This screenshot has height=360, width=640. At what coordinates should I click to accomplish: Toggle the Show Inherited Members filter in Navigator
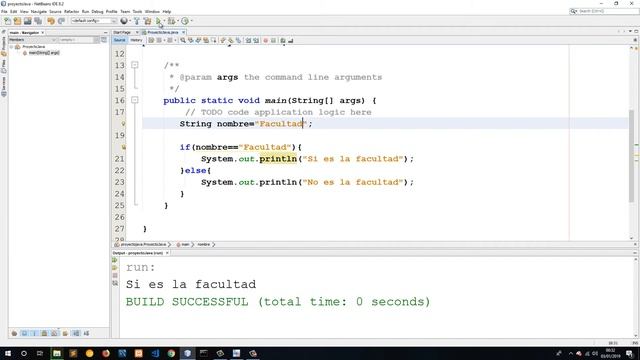[14, 333]
